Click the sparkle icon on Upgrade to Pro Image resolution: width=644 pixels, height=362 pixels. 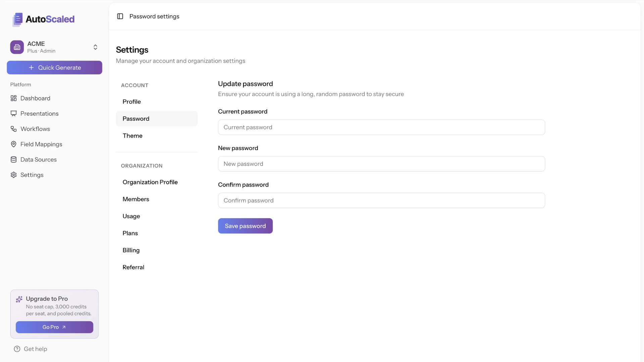click(x=19, y=299)
